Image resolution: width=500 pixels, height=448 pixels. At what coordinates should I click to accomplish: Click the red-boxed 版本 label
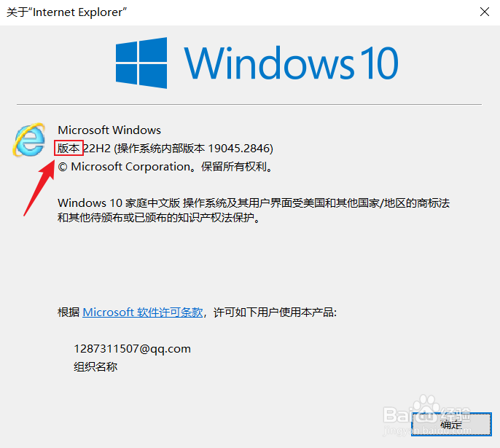69,148
